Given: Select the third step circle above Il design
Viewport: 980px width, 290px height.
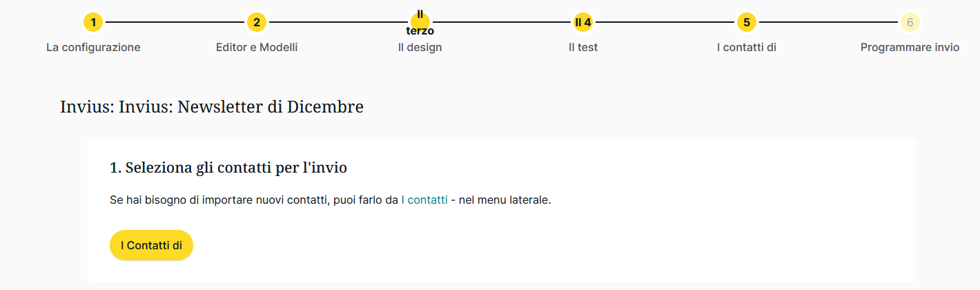Looking at the screenshot, I should 420,22.
